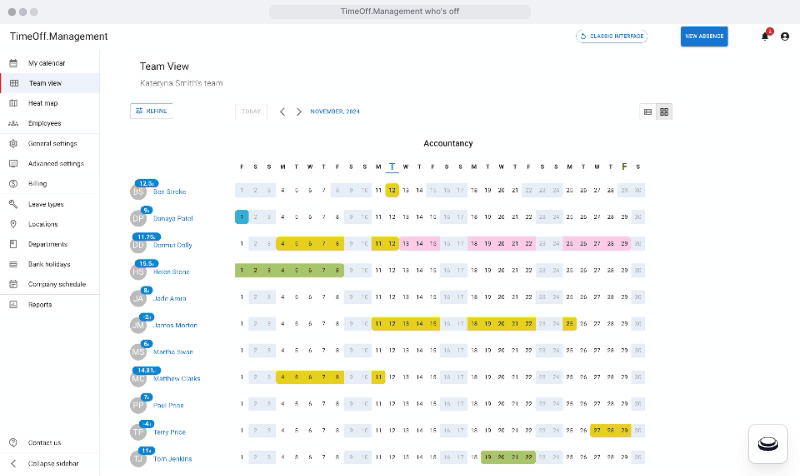This screenshot has height=476, width=800.
Task: Switch to Classic Interface
Action: [x=612, y=36]
